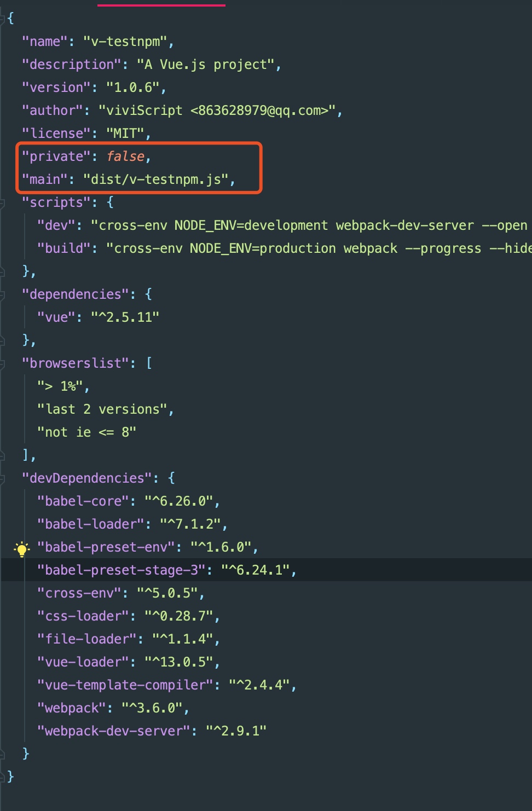Viewport: 532px width, 811px height.
Task: Click the "private" key
Action: coord(56,157)
